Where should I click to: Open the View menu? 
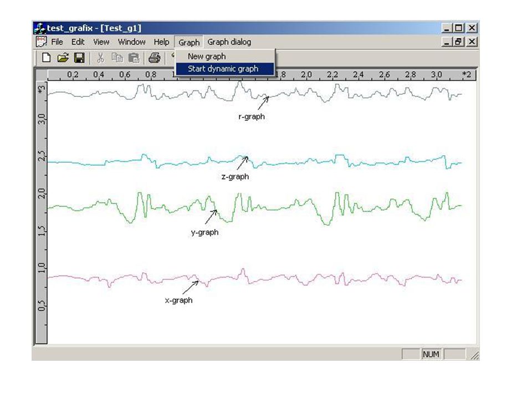pyautogui.click(x=101, y=42)
